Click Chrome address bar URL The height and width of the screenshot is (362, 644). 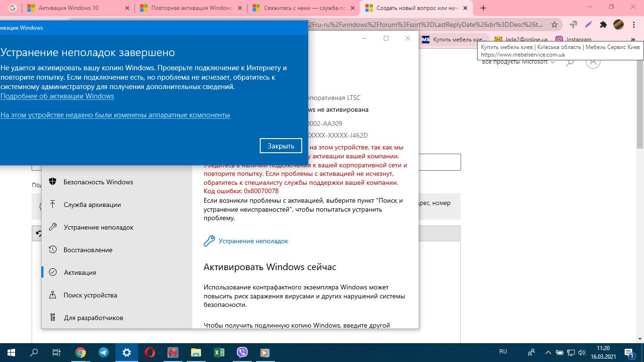pos(424,25)
